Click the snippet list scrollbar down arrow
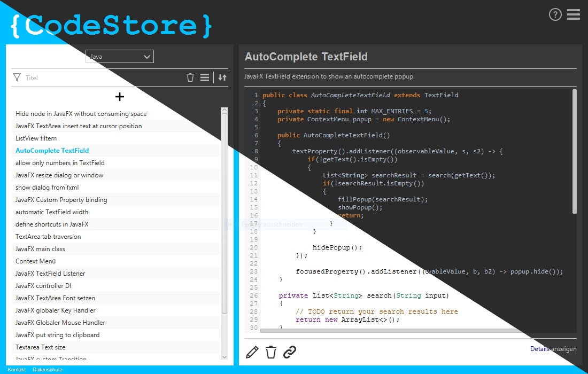 (225, 357)
